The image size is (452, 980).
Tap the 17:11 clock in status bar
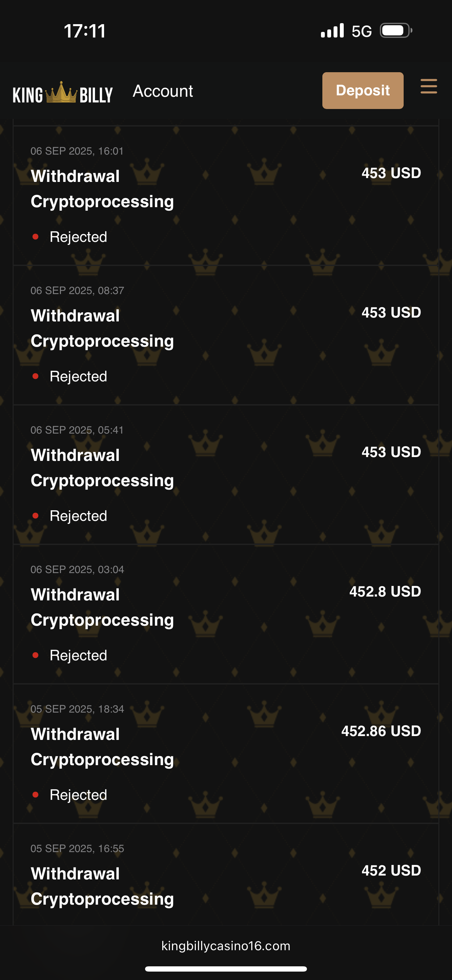[x=85, y=31]
